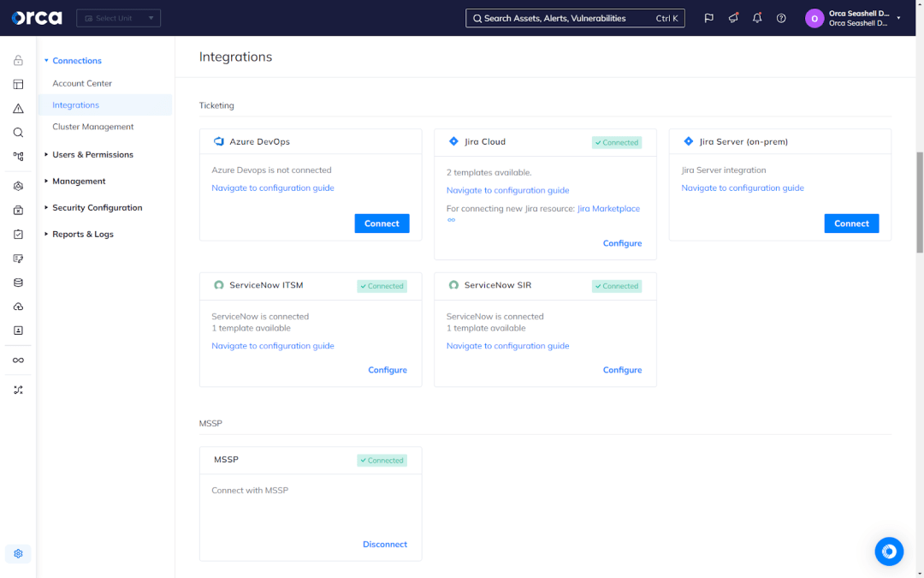This screenshot has width=924, height=578.
Task: Open the shuffle arrows icon in sidebar
Action: (18, 390)
